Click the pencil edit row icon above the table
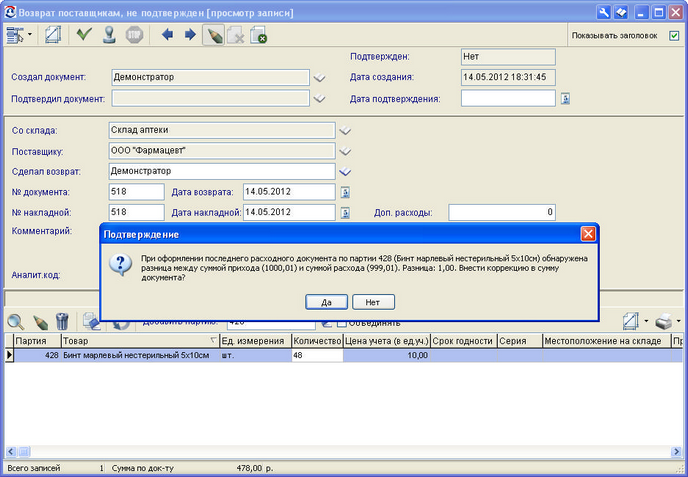This screenshot has height=477, width=688. [x=40, y=323]
